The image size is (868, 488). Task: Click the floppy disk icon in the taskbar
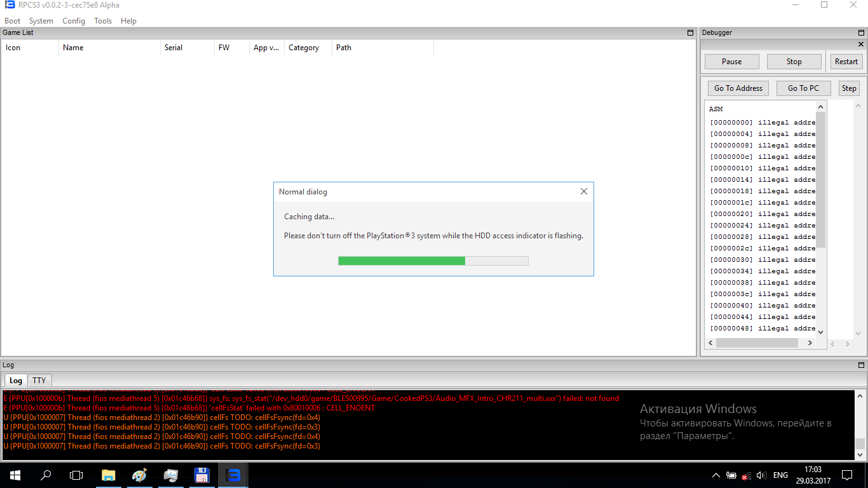point(201,475)
